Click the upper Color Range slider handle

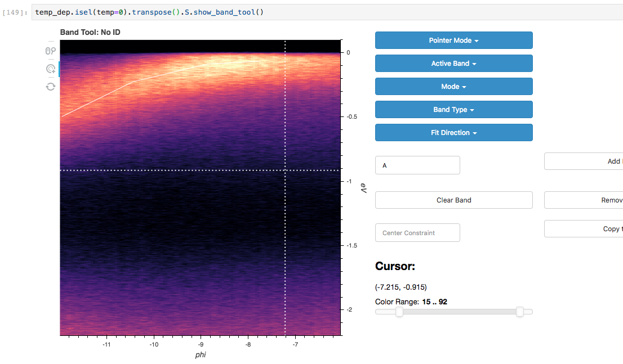(x=520, y=312)
